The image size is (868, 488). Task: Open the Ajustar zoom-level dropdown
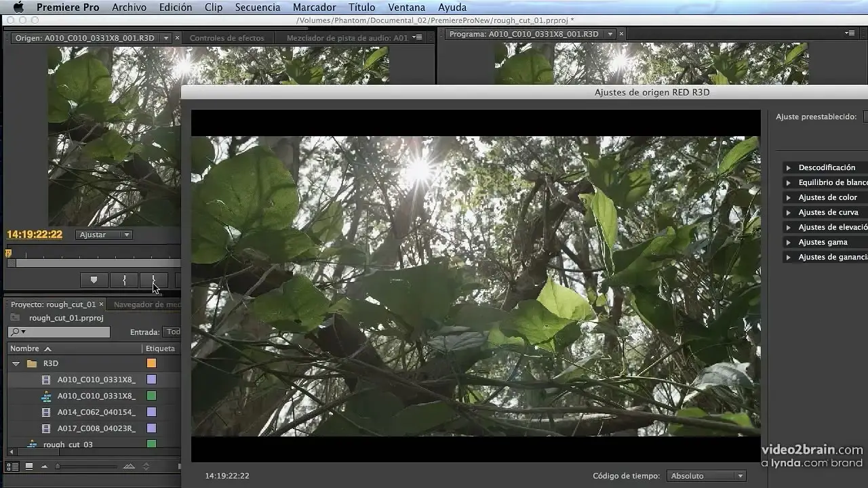coord(103,235)
